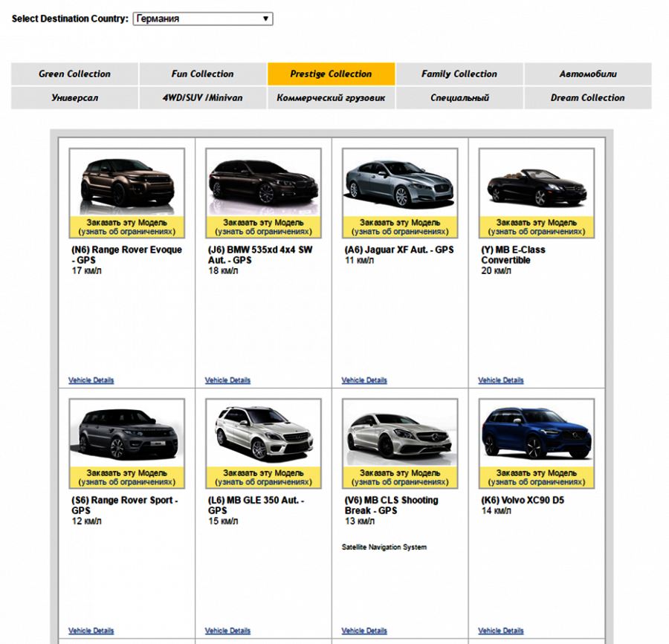Click the MB CLS Shooting Break photo
The width and height of the screenshot is (669, 644).
(400, 434)
